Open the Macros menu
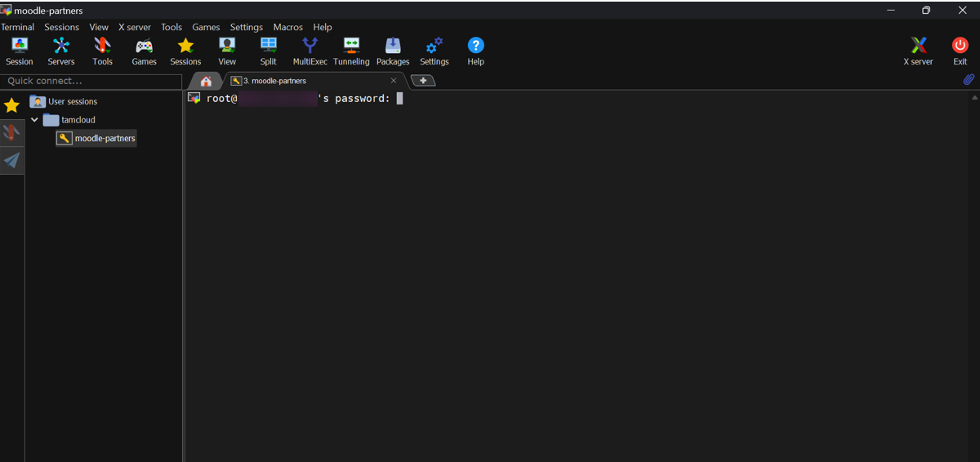 287,27
